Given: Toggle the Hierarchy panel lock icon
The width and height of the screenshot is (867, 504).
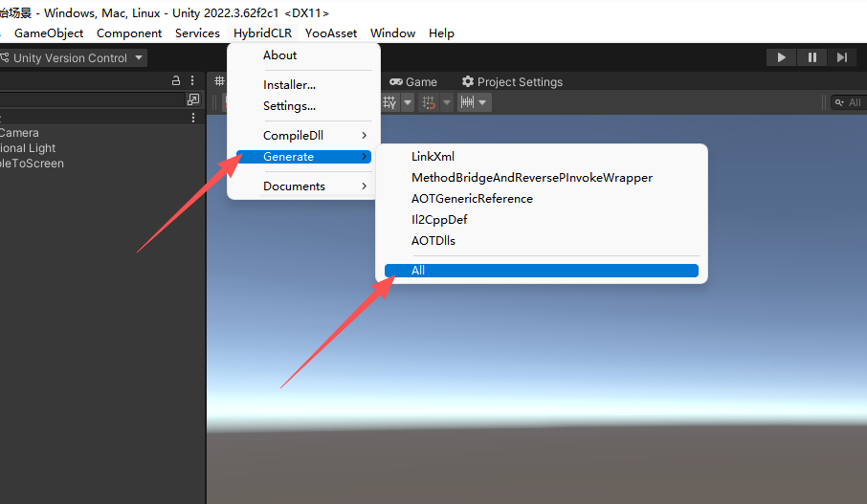Looking at the screenshot, I should click(x=176, y=80).
